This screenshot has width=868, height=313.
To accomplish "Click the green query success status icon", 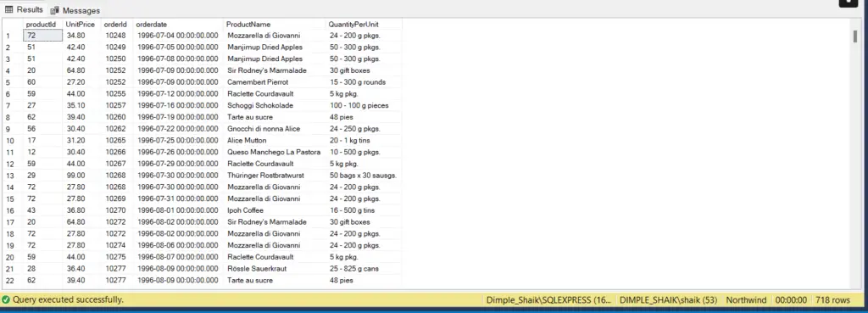I will point(6,299).
